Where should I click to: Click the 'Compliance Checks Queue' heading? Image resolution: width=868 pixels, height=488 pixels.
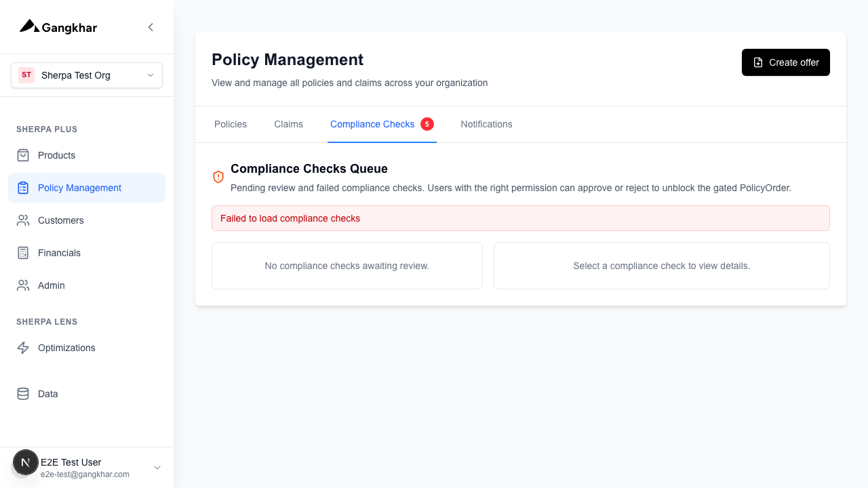tap(309, 169)
